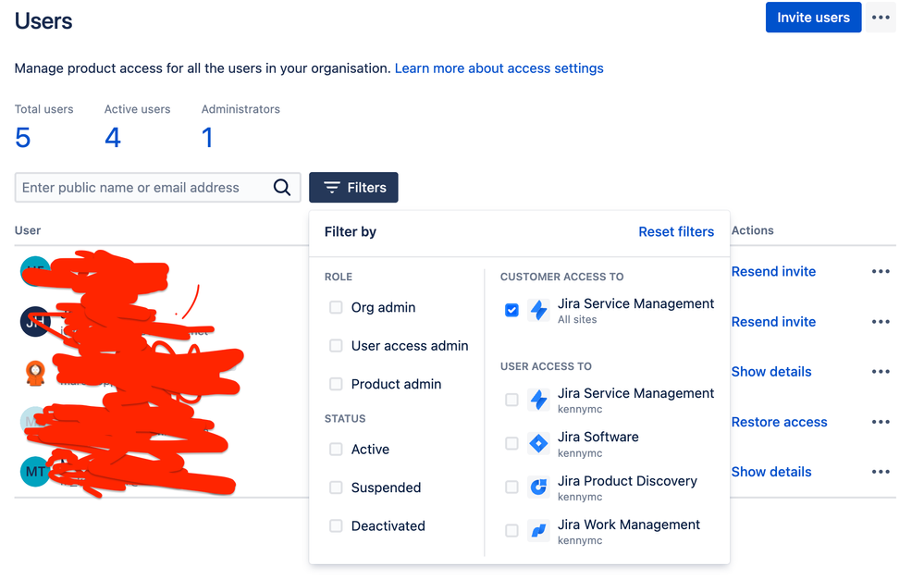Click the Administrators count 1

click(x=207, y=138)
